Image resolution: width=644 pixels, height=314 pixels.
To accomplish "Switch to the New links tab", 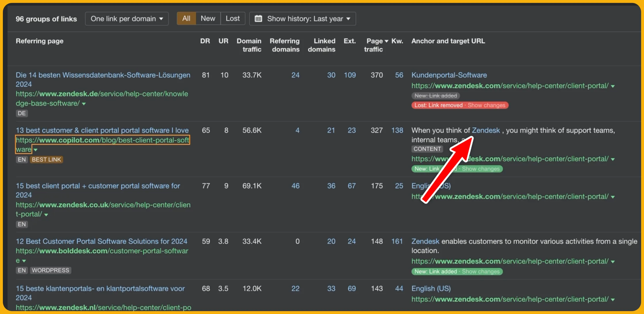I will pos(208,19).
